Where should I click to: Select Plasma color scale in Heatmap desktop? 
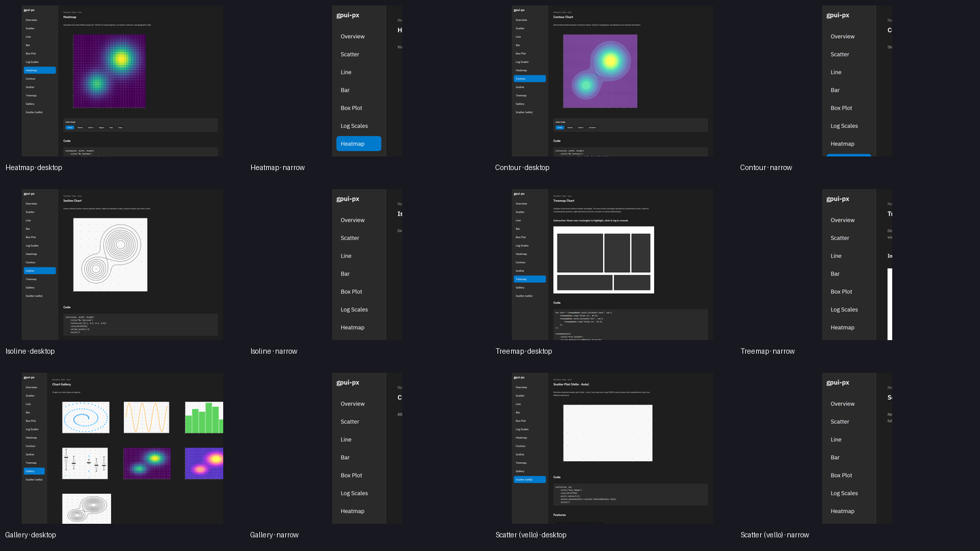coord(80,127)
